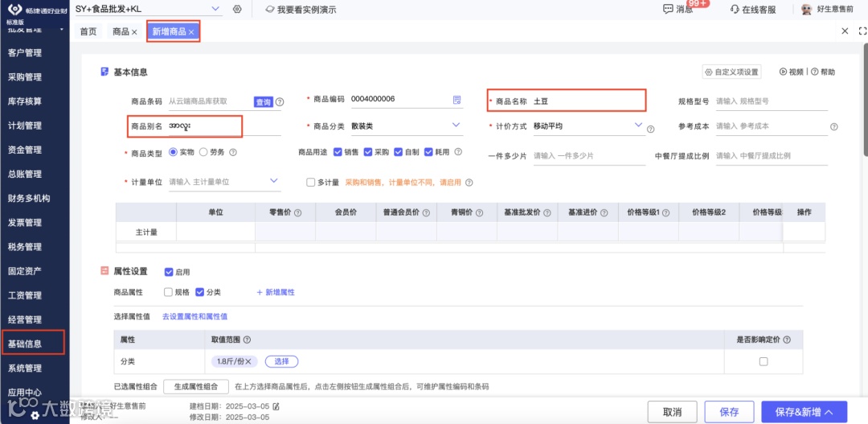Click the 帮助 link
868x424 pixels.
point(825,72)
